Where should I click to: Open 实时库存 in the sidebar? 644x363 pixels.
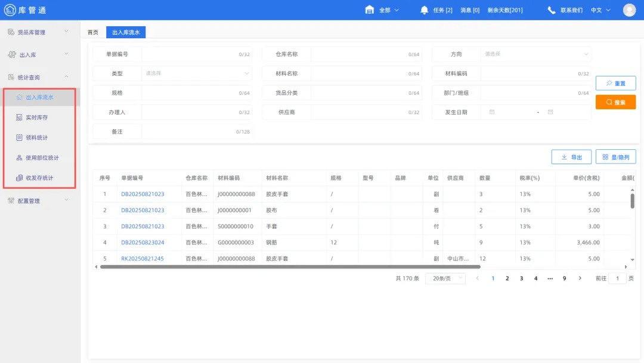[x=36, y=118]
